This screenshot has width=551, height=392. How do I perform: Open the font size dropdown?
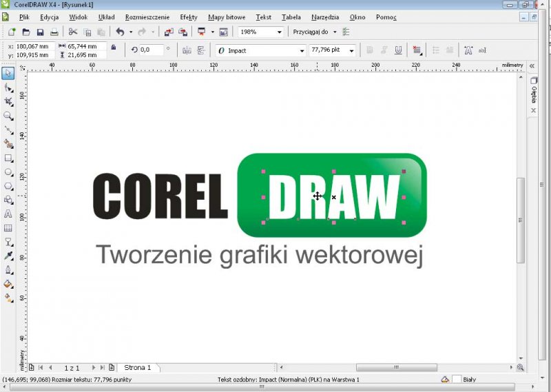click(x=351, y=50)
